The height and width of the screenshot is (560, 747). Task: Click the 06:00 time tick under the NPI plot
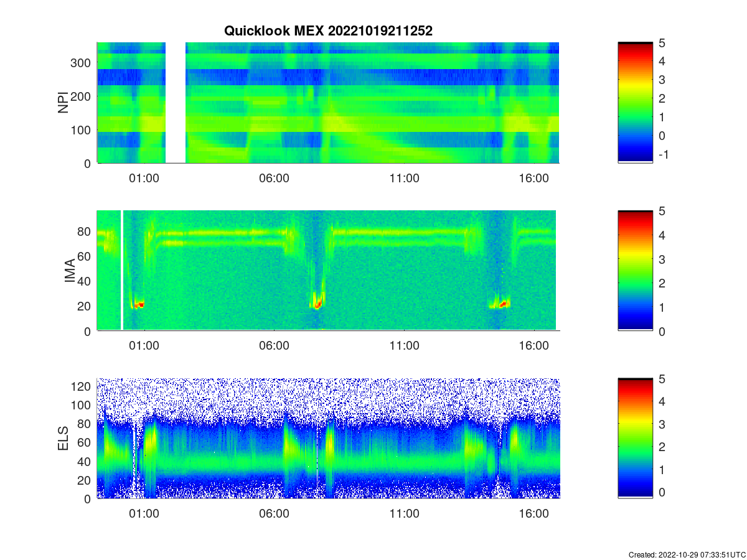pos(274,178)
